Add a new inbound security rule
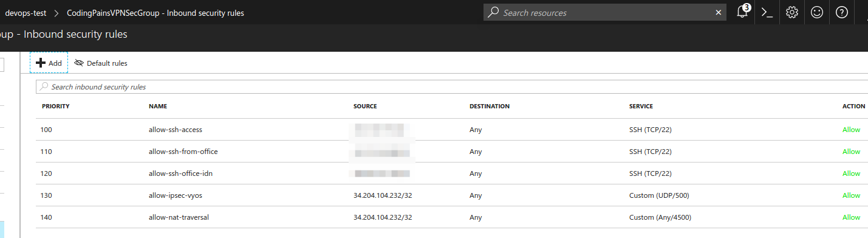868x238 pixels. pos(49,63)
